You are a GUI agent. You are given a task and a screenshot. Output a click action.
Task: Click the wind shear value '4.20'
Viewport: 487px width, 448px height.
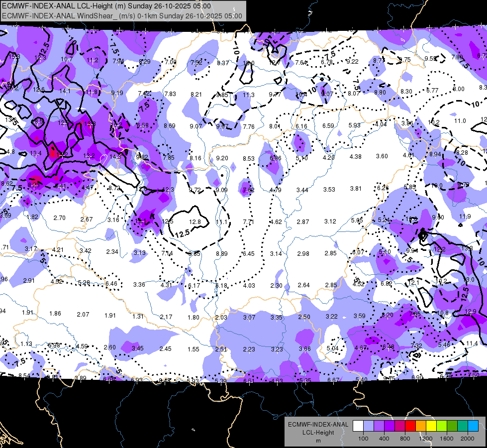[329, 157]
